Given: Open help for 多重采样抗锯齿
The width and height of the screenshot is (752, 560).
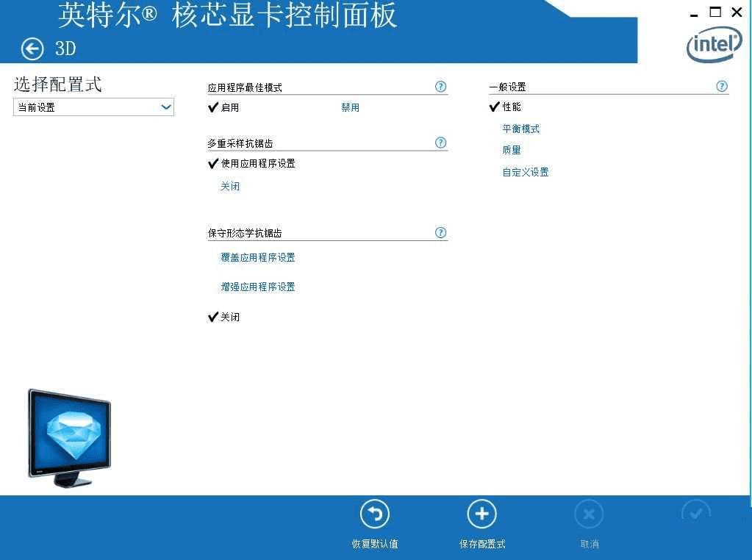Looking at the screenshot, I should point(440,143).
